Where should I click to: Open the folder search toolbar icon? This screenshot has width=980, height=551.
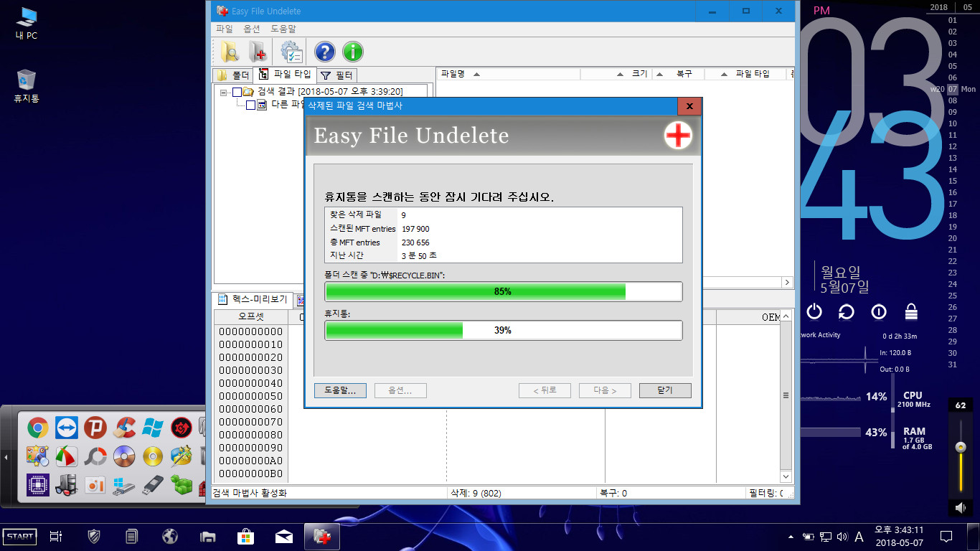coord(230,52)
